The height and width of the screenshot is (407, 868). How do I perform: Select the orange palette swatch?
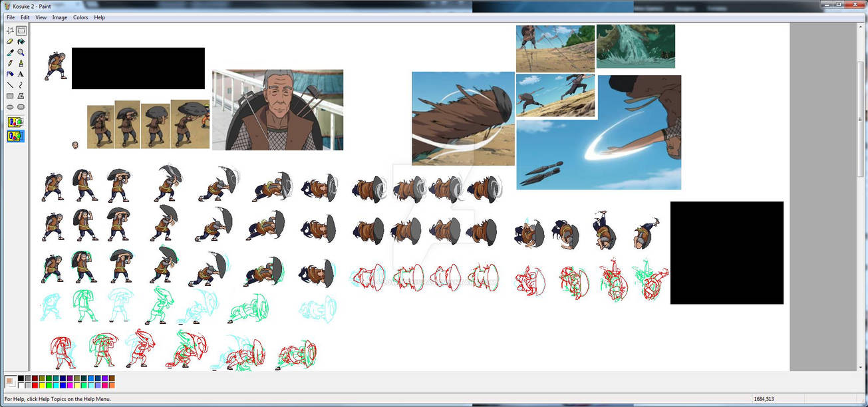coord(112,386)
